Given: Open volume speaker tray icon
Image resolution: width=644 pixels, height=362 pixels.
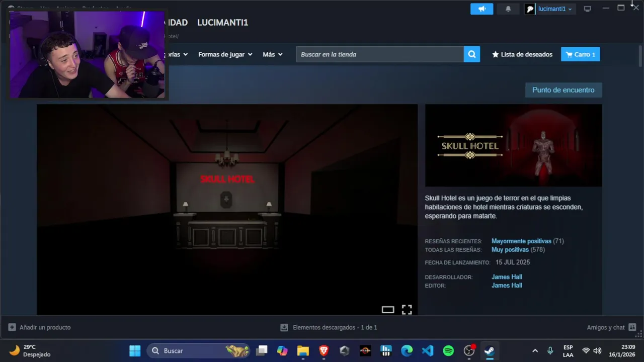Looking at the screenshot, I should tap(597, 351).
